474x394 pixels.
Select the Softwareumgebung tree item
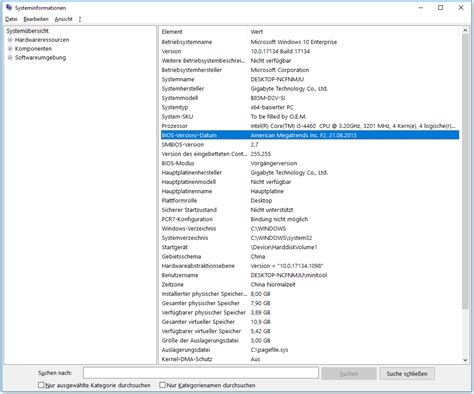coord(40,57)
